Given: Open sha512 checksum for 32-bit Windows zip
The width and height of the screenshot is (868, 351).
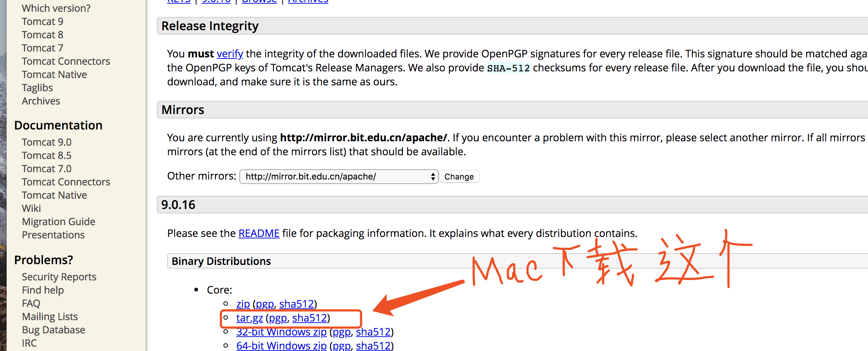Looking at the screenshot, I should [373, 332].
